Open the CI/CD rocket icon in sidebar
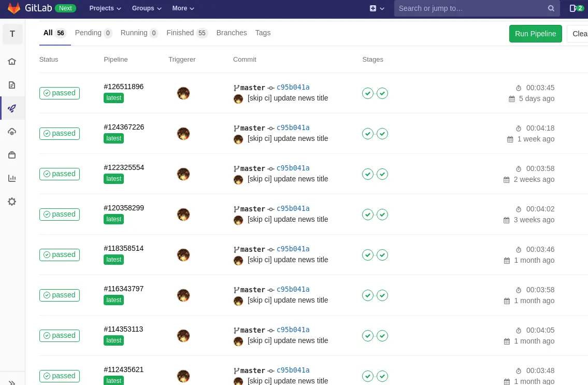Screen dimensions: 588x385 click(12, 108)
